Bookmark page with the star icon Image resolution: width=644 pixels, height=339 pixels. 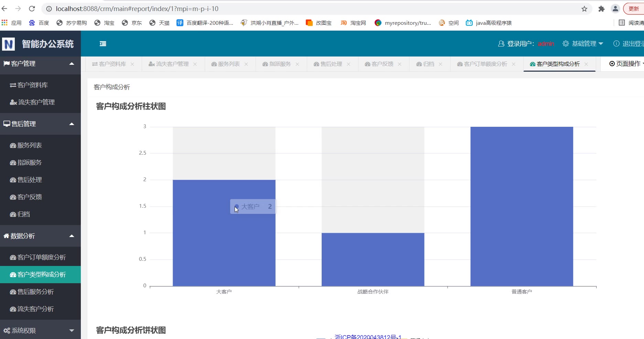coord(584,9)
